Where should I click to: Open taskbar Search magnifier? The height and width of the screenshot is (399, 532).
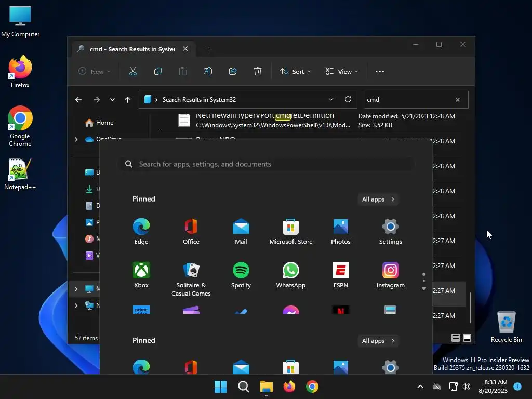(243, 387)
